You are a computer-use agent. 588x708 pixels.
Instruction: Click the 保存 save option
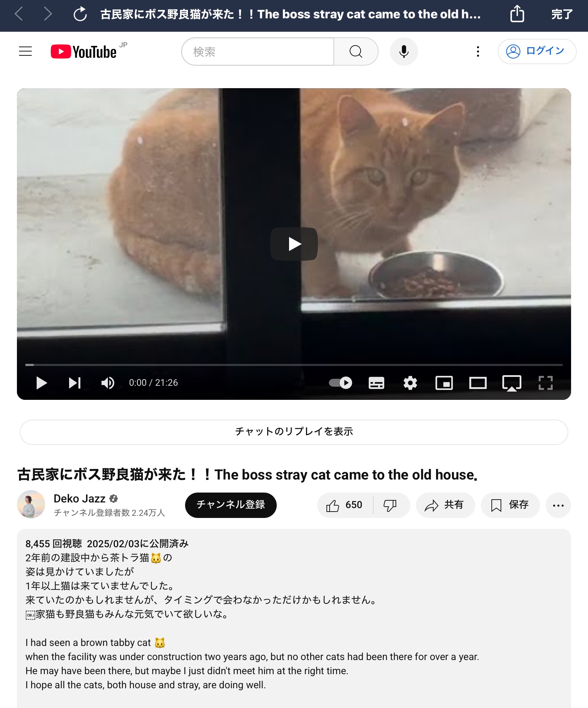[x=510, y=505]
